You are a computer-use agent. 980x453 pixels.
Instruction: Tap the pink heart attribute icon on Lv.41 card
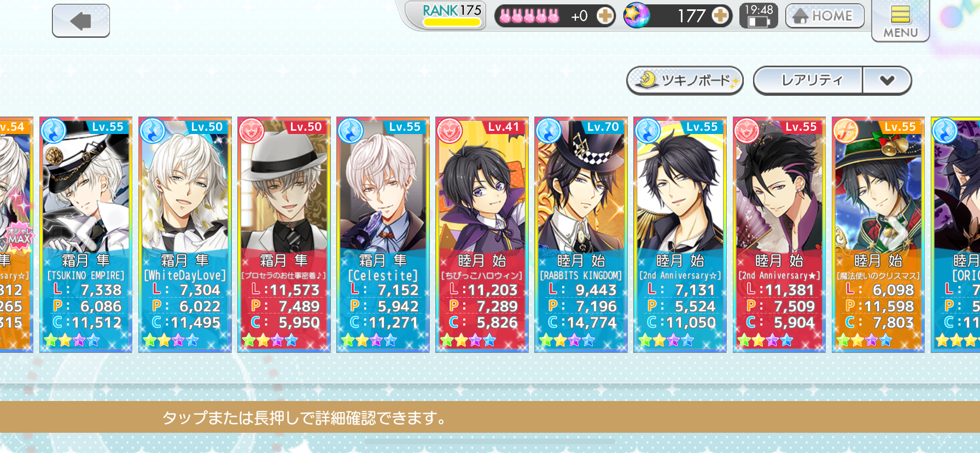click(x=450, y=131)
